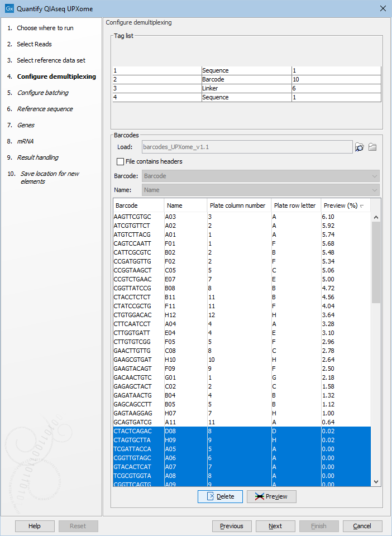
Task: Close the Quantify QIAseq UPXome dialog
Action: (x=383, y=8)
